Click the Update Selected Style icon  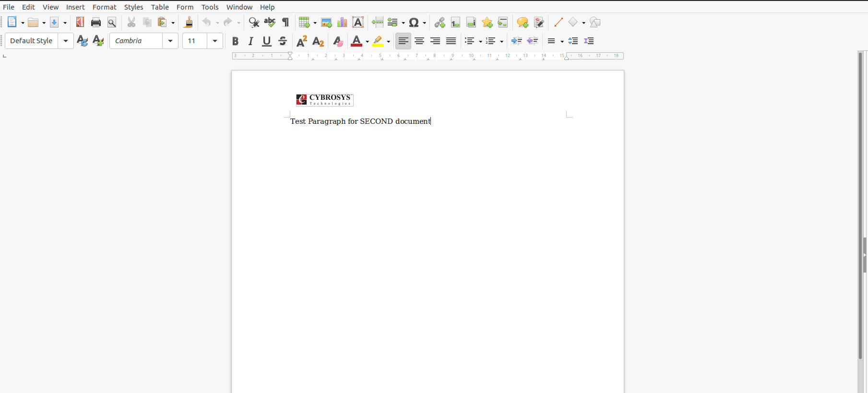click(82, 41)
